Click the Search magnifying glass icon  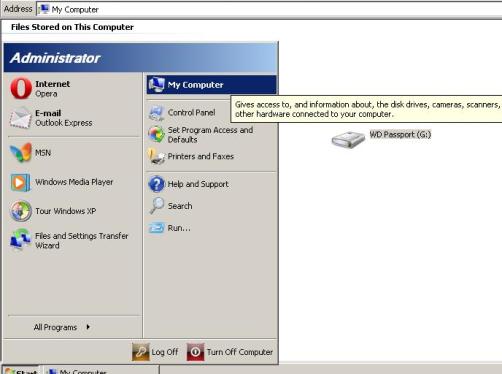156,205
